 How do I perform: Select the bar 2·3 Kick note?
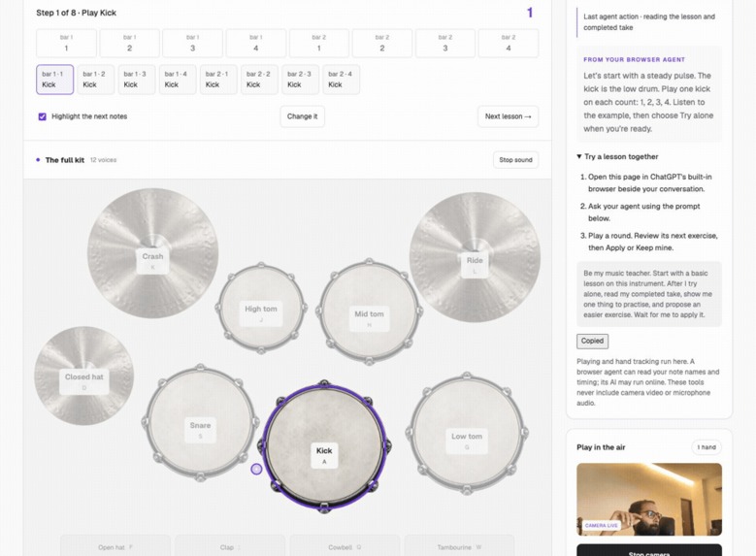click(x=301, y=80)
